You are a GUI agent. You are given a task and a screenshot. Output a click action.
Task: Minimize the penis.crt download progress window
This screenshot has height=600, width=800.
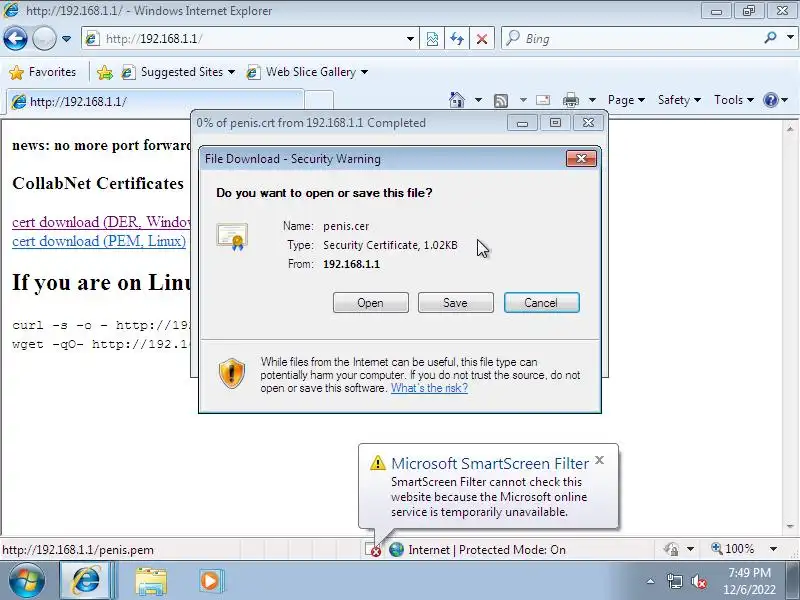coord(522,123)
